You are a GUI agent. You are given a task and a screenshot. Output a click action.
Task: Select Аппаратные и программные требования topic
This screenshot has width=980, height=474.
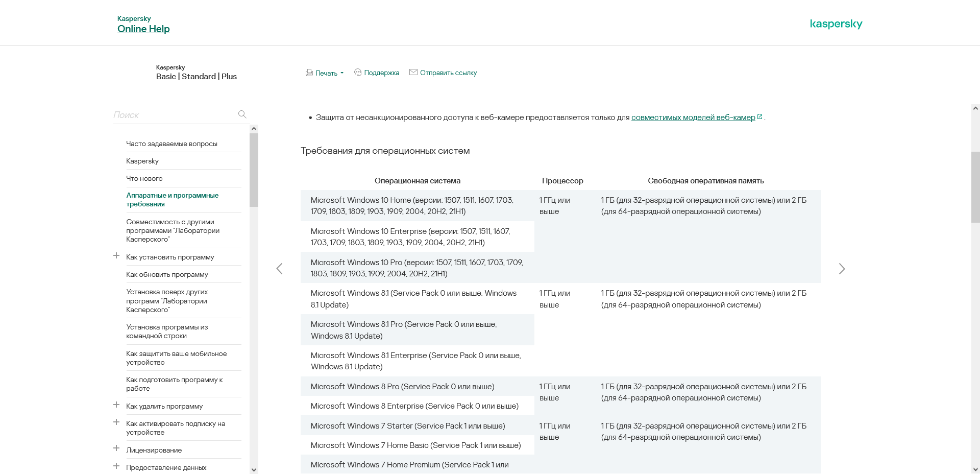(x=173, y=200)
